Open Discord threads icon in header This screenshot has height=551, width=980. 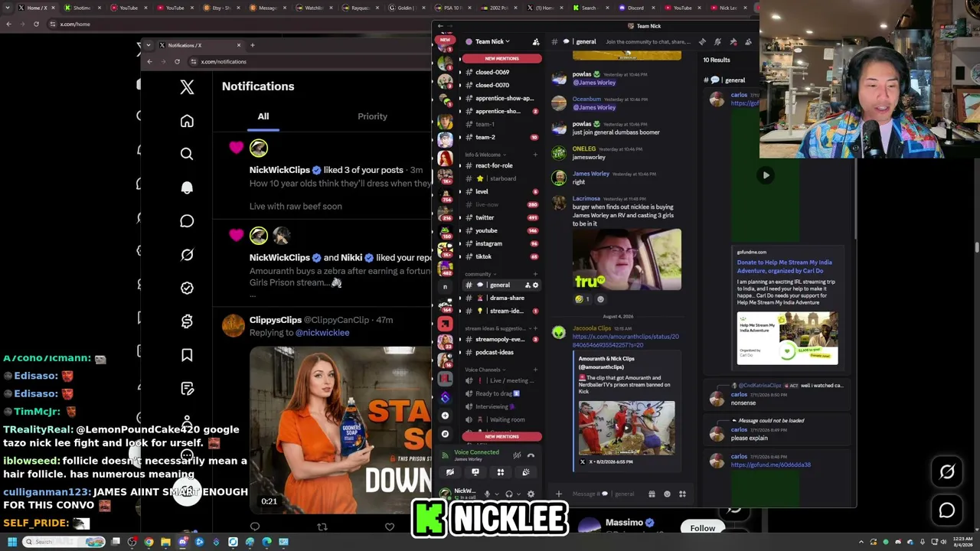[x=702, y=41]
